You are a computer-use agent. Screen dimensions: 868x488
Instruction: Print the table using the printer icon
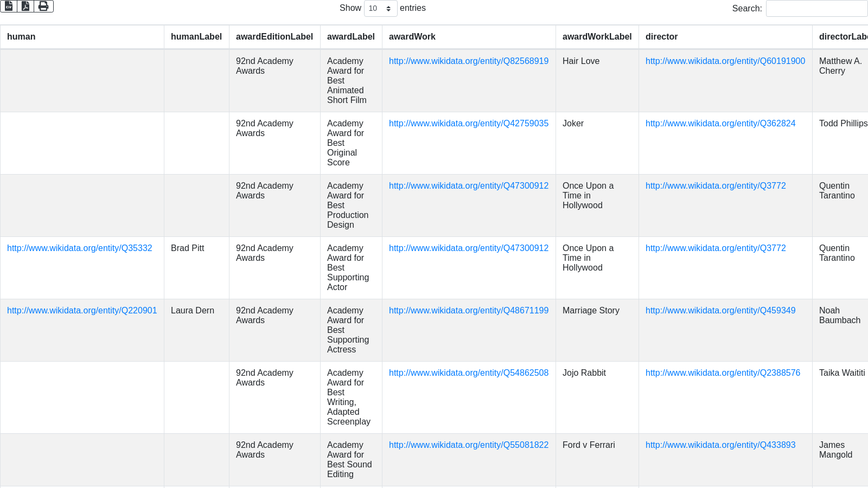(43, 6)
